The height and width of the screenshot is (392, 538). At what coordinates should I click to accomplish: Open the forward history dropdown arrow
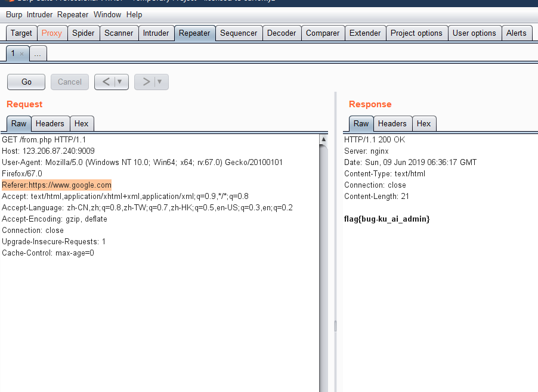click(160, 82)
